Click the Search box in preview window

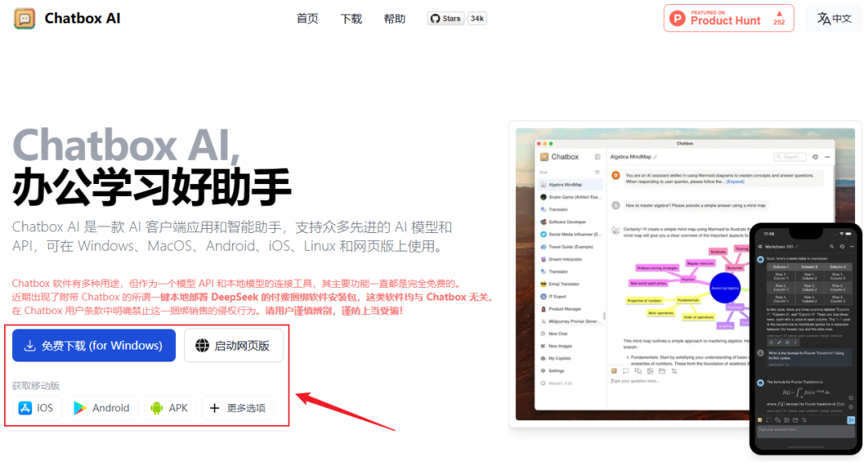790,157
